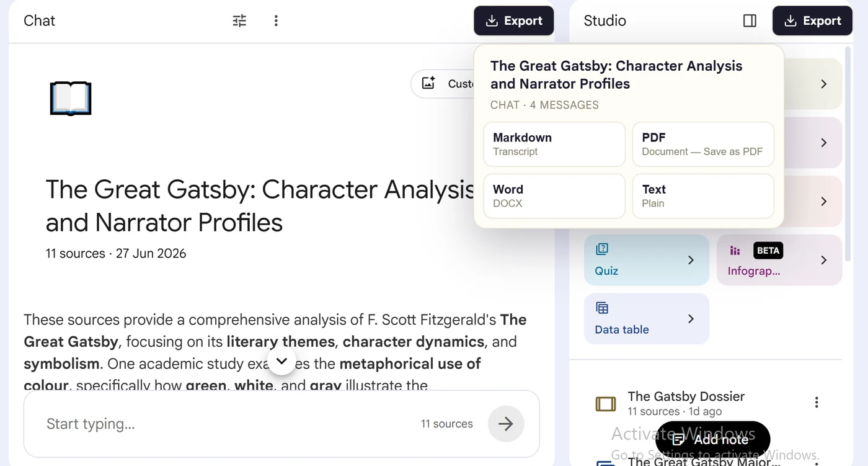The width and height of the screenshot is (868, 466).
Task: Click the 11 sources label in input box
Action: [x=446, y=424]
